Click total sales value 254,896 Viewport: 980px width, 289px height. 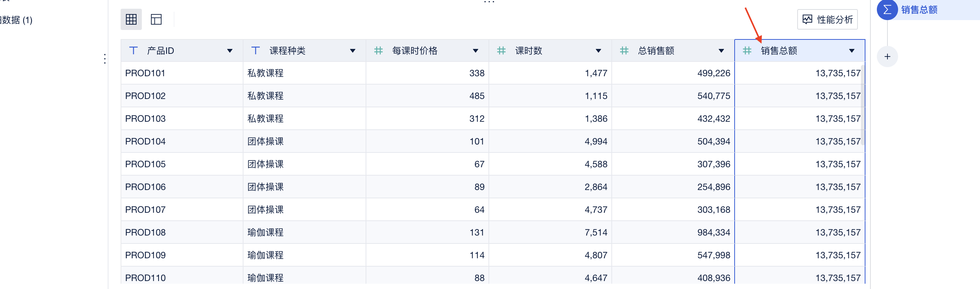pos(714,187)
